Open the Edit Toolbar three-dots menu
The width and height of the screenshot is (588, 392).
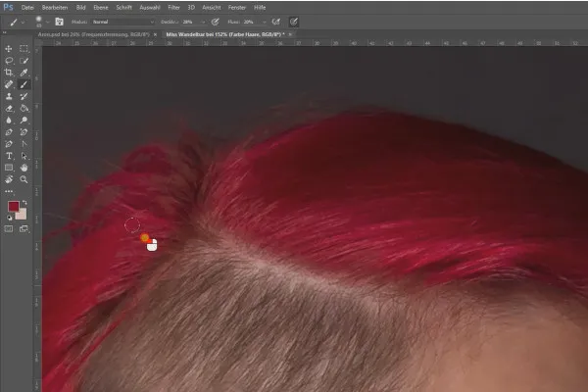(x=9, y=191)
